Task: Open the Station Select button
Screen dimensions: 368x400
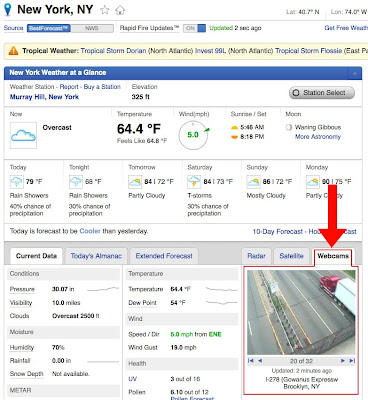Action: (321, 93)
